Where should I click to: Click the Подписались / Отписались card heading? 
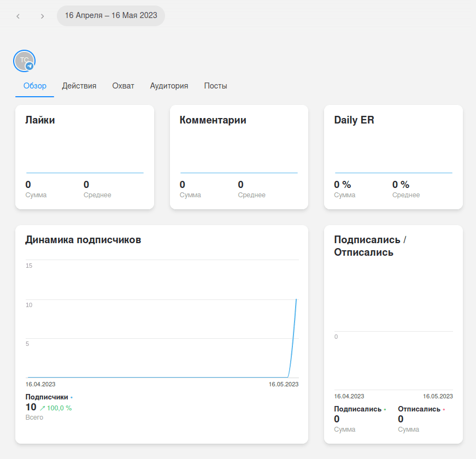(x=370, y=246)
